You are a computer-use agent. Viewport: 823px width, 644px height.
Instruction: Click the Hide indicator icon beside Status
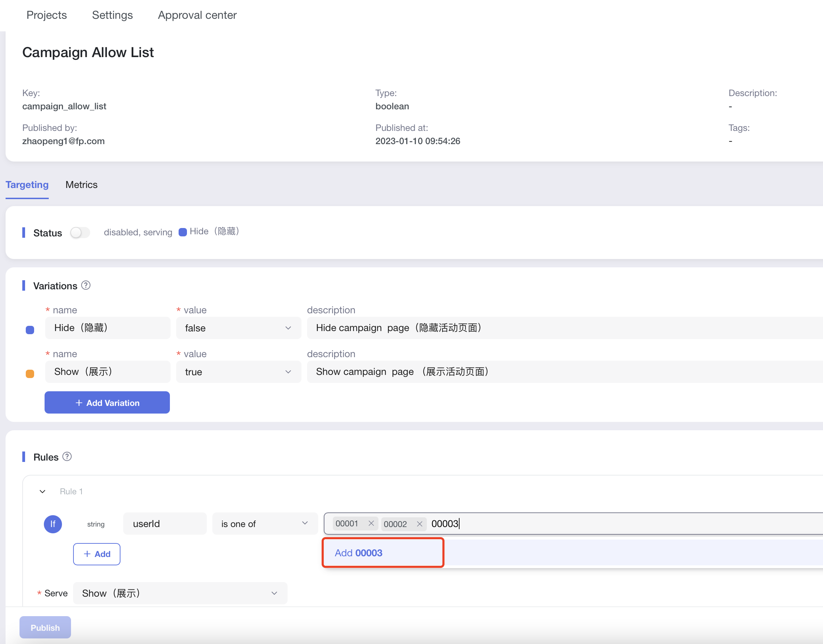point(182,232)
